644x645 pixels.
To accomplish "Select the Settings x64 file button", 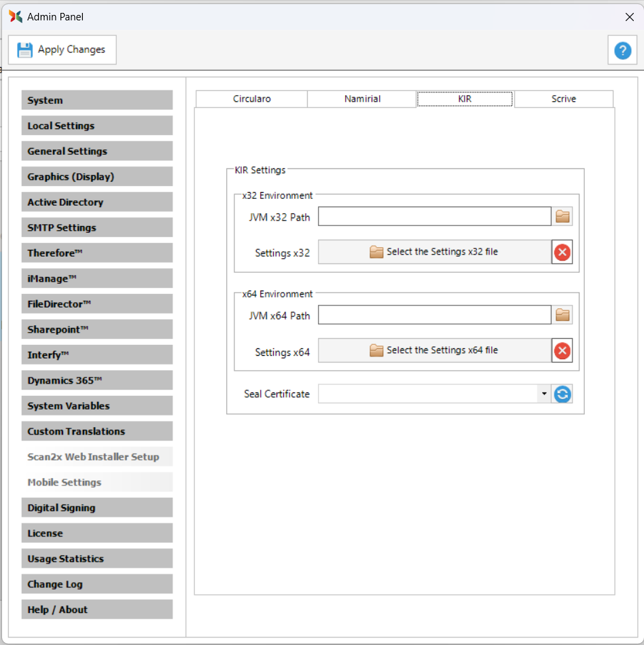I will pyautogui.click(x=434, y=350).
